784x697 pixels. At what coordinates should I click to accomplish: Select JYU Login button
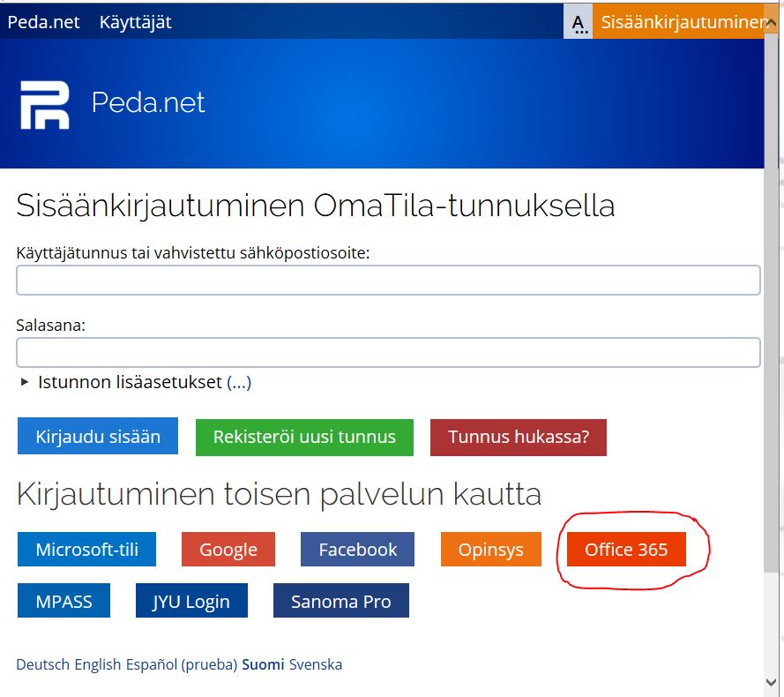pos(191,601)
